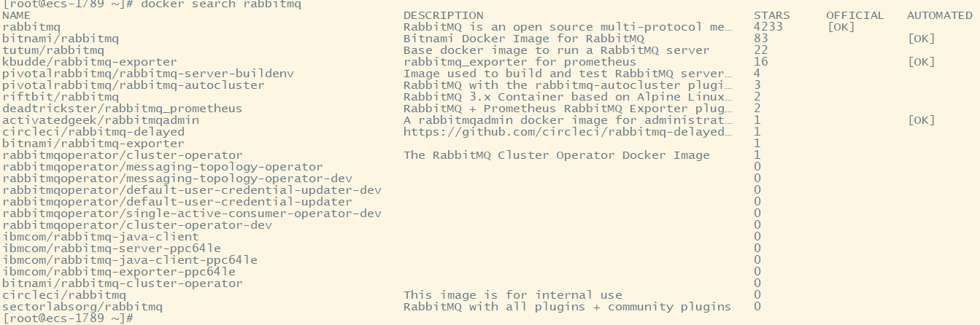The height and width of the screenshot is (325, 980).
Task: Click kbudde/rabbitmq-exporter in the results
Action: tap(90, 62)
